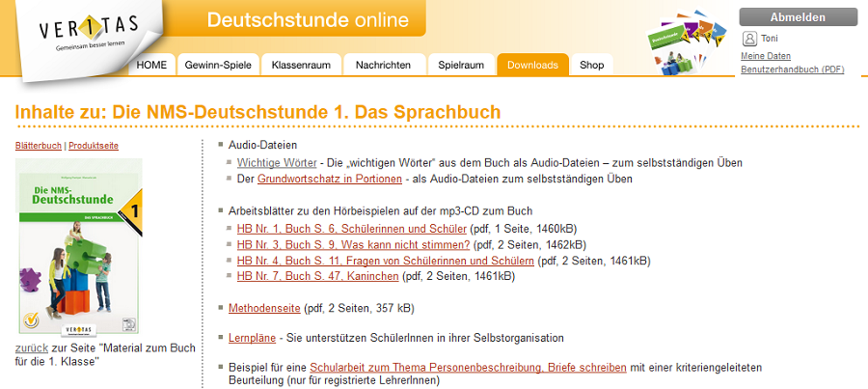This screenshot has height=389, width=868.
Task: Click the username Toni
Action: click(x=770, y=39)
